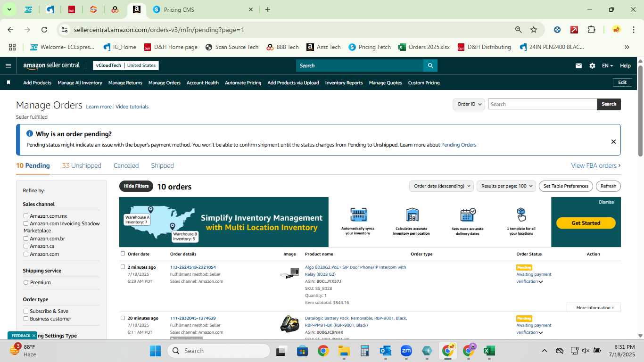
Task: Open the Chrome apps grid icon
Action: pyautogui.click(x=12, y=47)
